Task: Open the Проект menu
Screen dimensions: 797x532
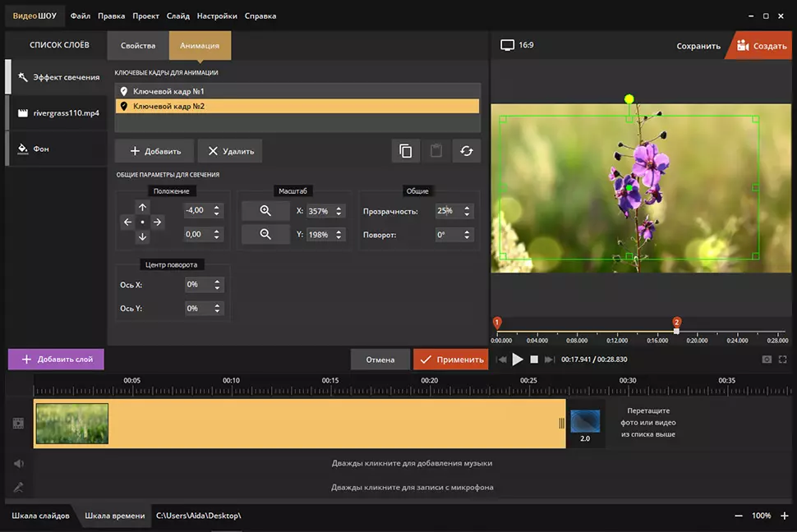Action: [146, 16]
